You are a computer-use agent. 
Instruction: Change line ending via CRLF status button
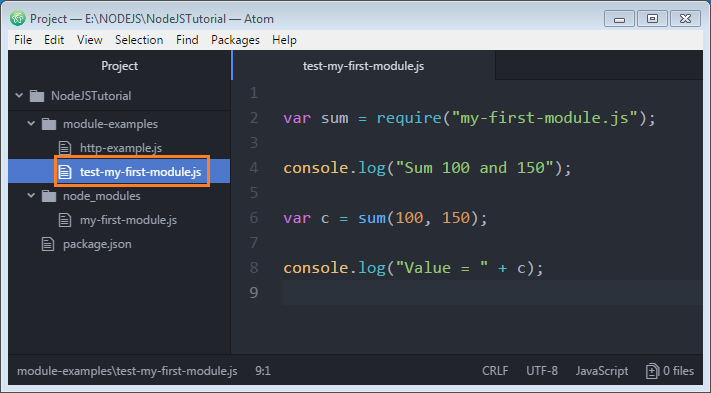pos(495,371)
